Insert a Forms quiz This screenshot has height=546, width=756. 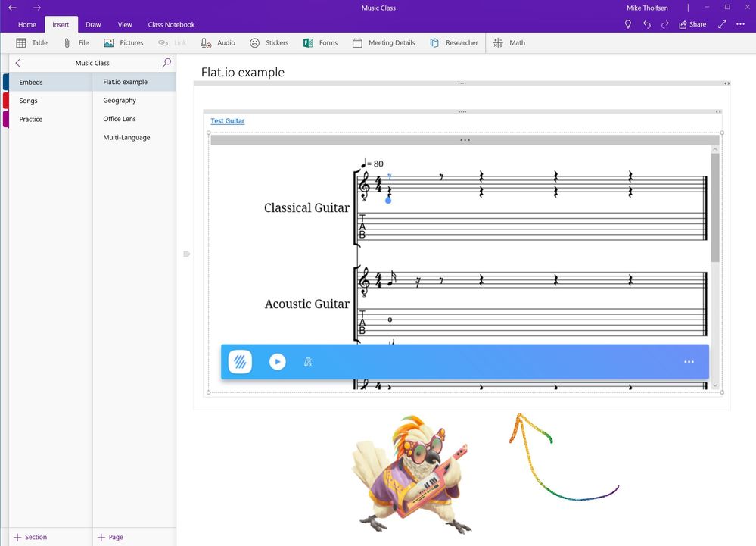point(320,43)
